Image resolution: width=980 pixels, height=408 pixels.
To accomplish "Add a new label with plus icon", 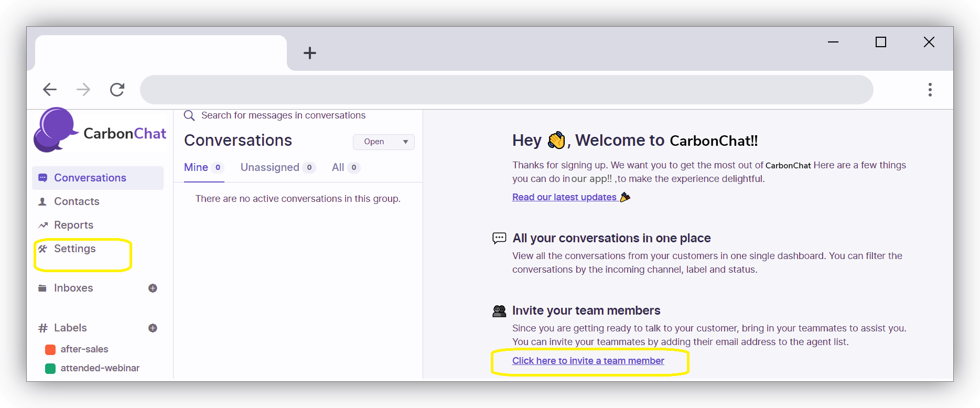I will tap(153, 328).
